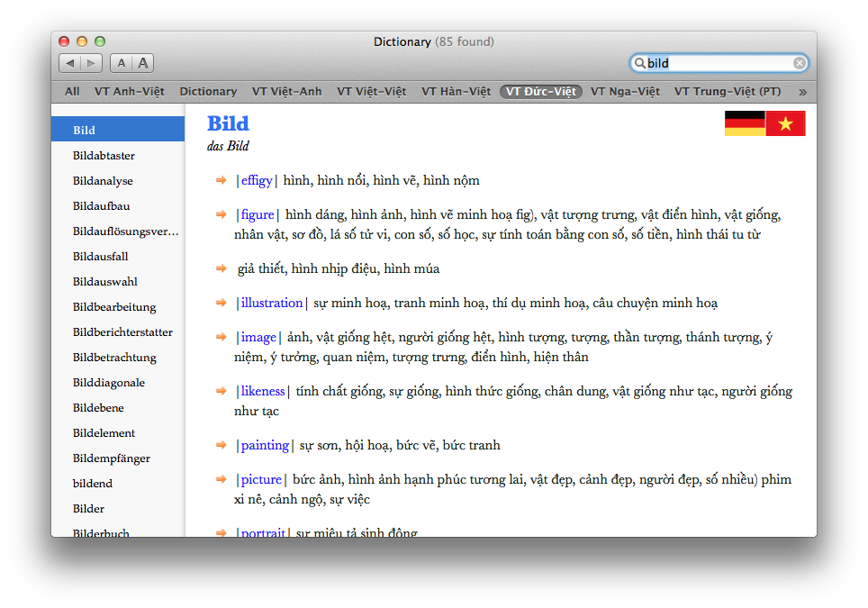The height and width of the screenshot is (608, 868).
Task: Select the All dictionaries tab
Action: [72, 91]
